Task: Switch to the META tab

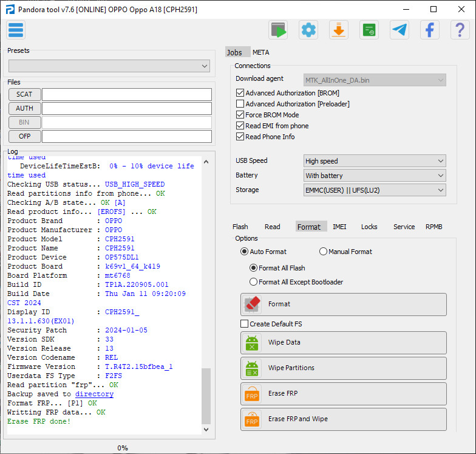Action: [x=261, y=52]
